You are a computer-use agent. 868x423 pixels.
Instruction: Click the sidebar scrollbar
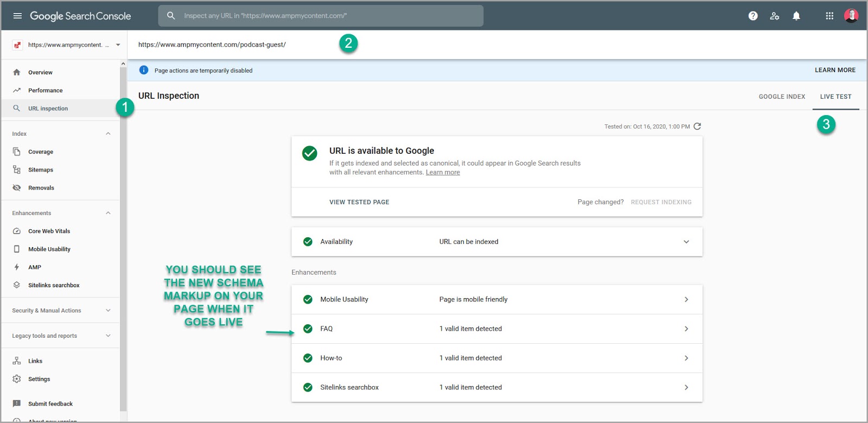123,244
